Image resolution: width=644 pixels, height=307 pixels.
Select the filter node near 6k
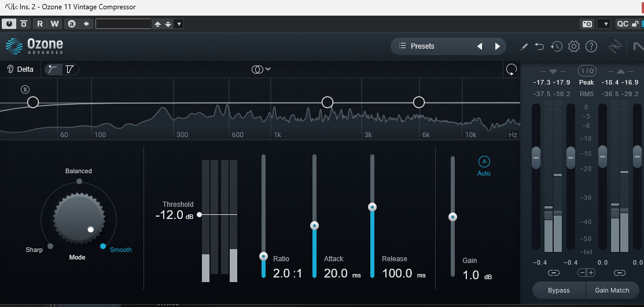418,103
